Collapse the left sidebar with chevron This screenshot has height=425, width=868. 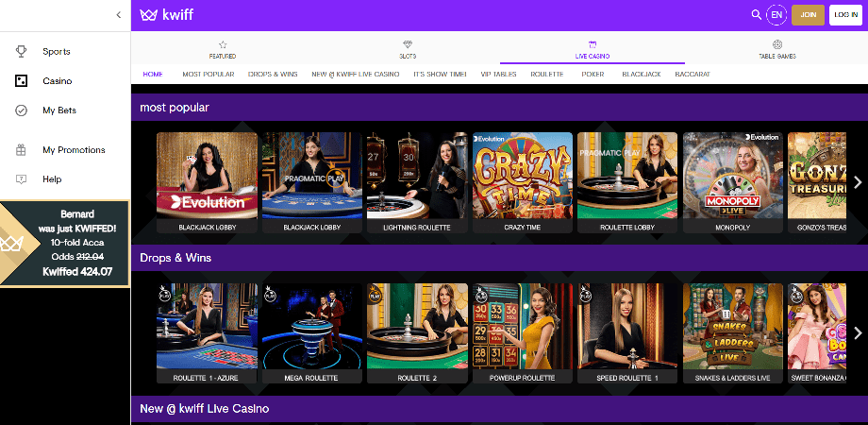[x=118, y=15]
